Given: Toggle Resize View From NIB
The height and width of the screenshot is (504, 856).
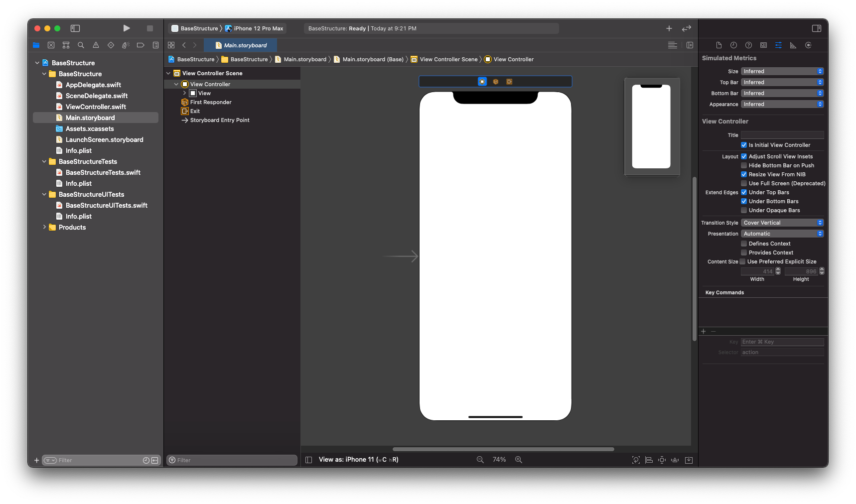Looking at the screenshot, I should (x=744, y=174).
